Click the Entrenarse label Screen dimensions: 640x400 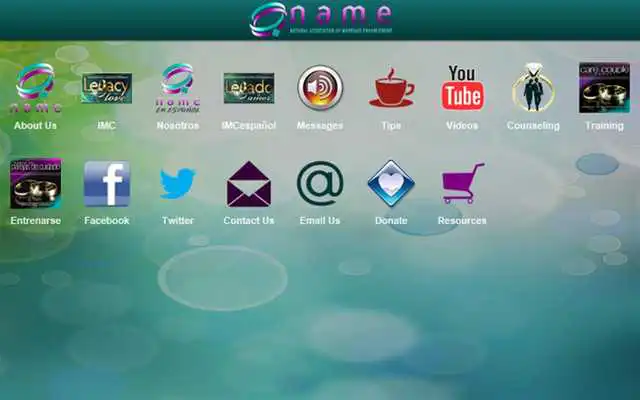[x=36, y=221]
